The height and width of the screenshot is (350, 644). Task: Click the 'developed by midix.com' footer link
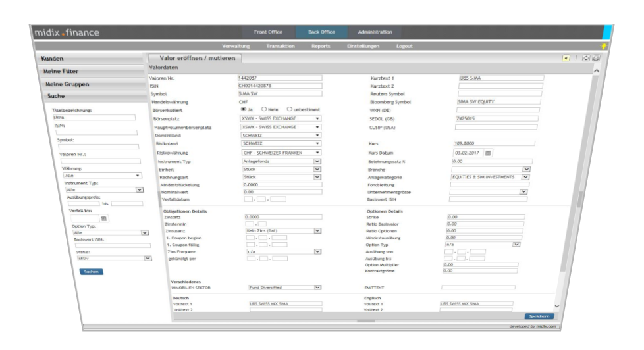(x=533, y=326)
